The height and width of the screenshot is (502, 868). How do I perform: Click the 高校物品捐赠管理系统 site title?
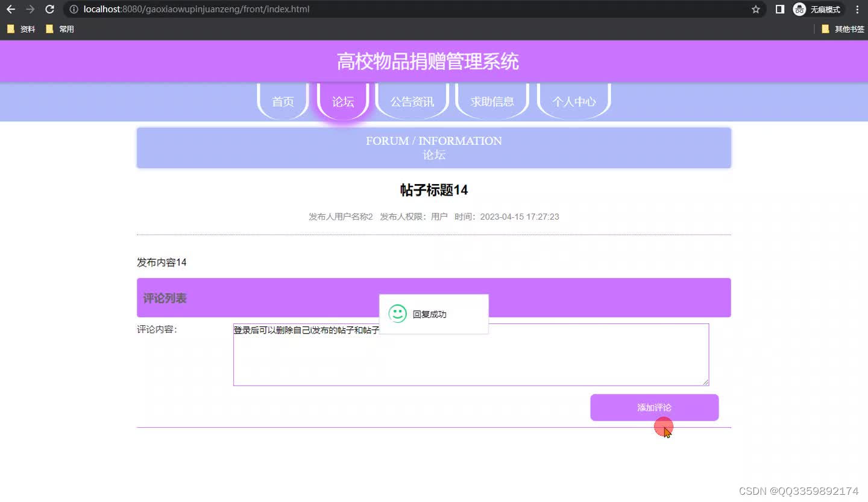427,61
